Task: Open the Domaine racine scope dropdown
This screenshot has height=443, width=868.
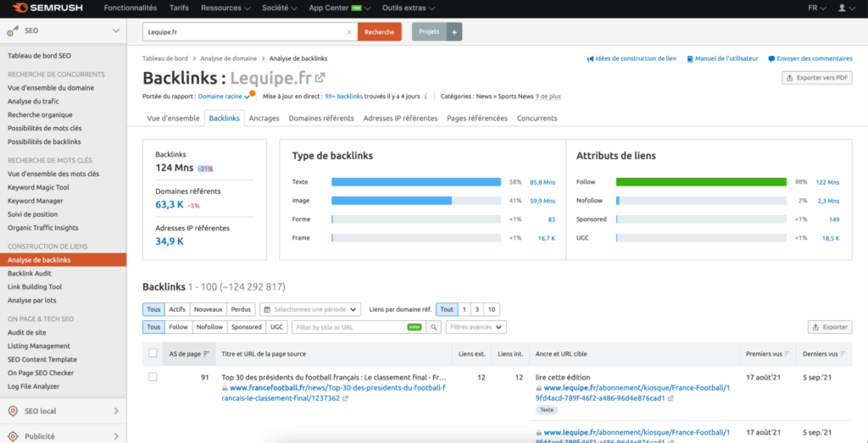Action: point(224,97)
